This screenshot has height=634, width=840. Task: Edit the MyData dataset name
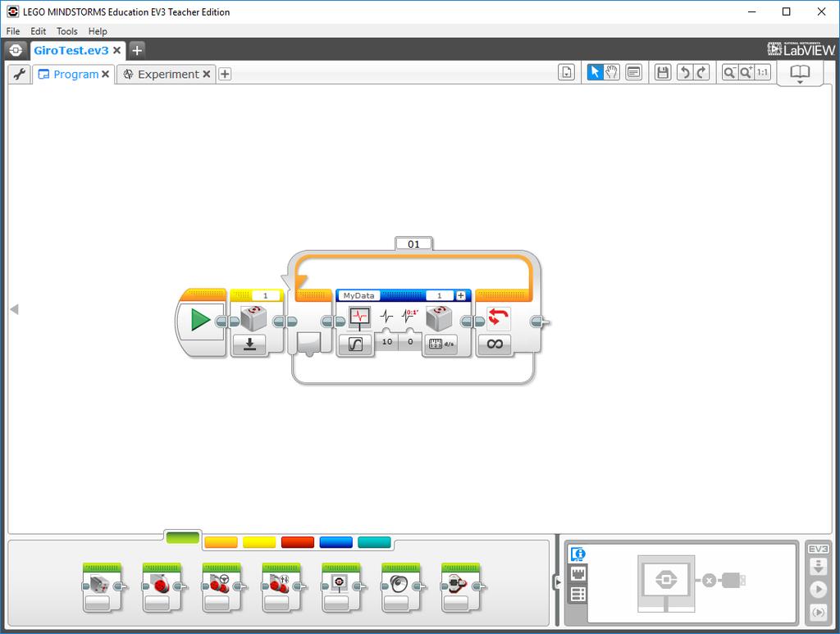point(359,295)
